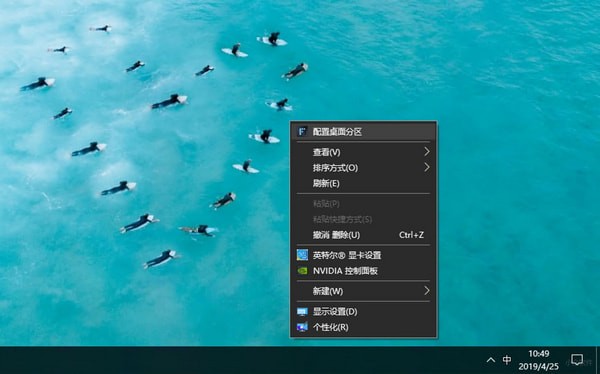
Task: Switch input method via the 中 indicator
Action: coord(507,360)
